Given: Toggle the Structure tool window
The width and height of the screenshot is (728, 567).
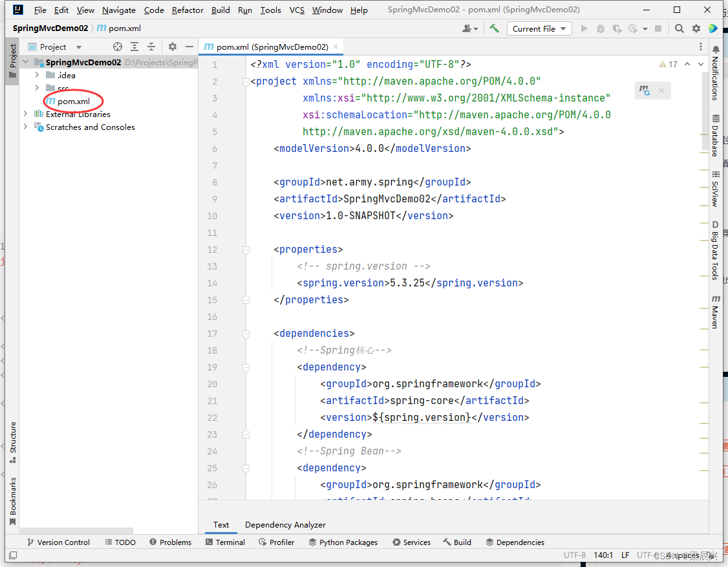Looking at the screenshot, I should 12,442.
